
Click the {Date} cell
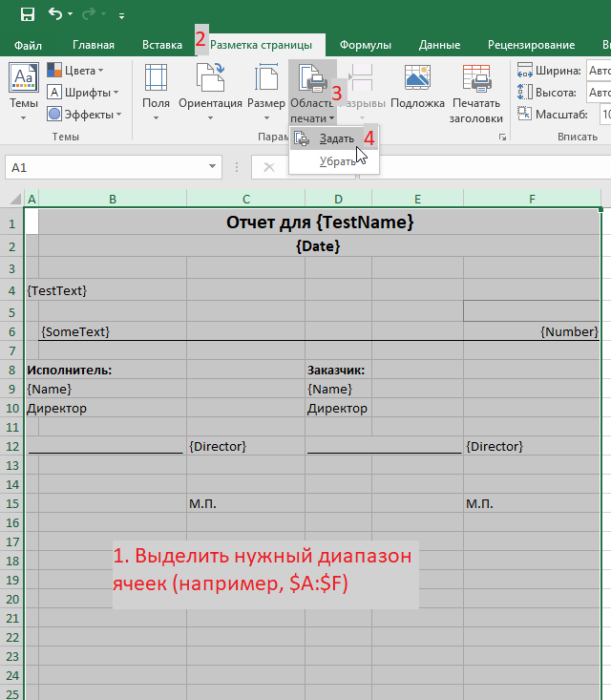320,246
